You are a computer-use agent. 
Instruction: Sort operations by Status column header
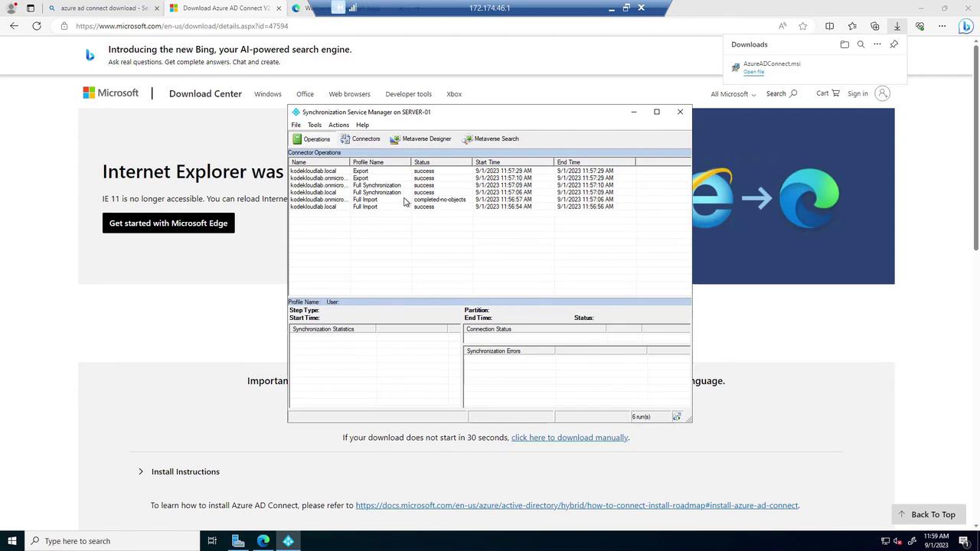pyautogui.click(x=442, y=162)
